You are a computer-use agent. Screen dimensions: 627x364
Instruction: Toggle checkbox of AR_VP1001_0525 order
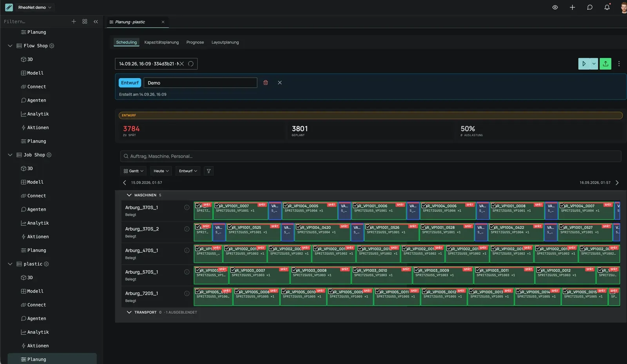[230, 227]
